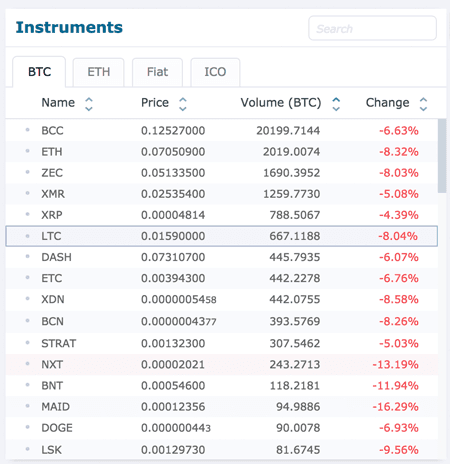Toggle favorite dot for LSK

tap(28, 449)
